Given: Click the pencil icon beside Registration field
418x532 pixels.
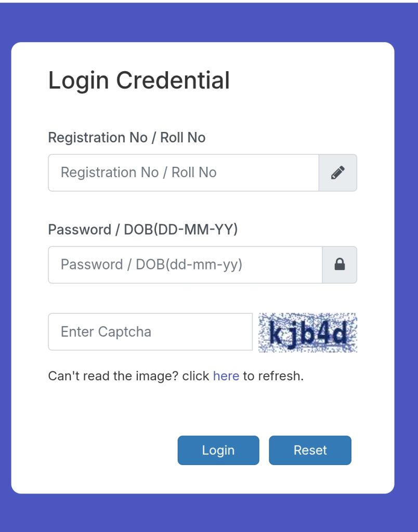Looking at the screenshot, I should [338, 172].
